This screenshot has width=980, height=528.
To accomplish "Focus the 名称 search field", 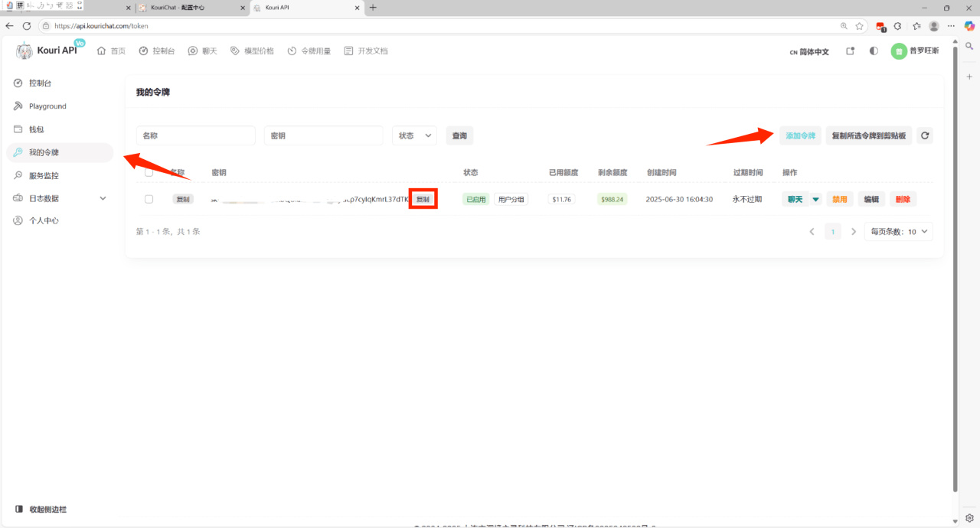I will (196, 135).
